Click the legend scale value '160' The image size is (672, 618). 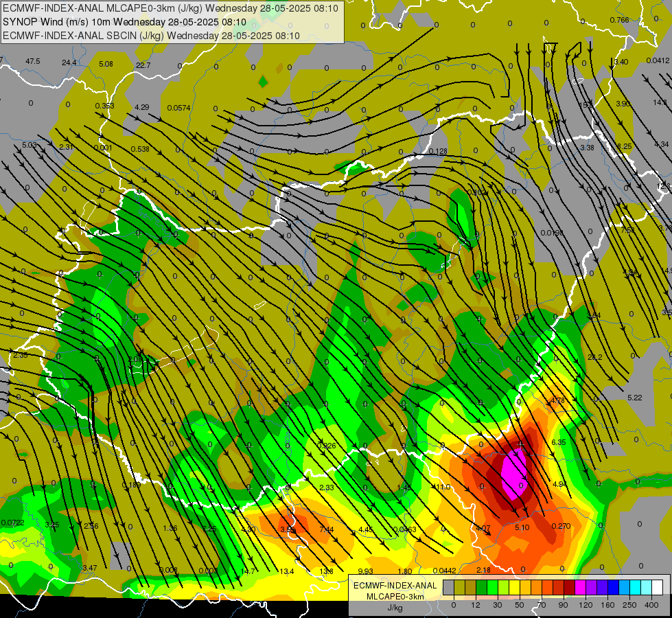tap(607, 605)
